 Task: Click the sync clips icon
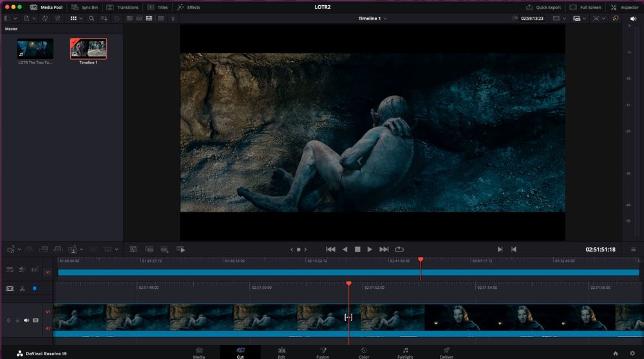point(45,19)
